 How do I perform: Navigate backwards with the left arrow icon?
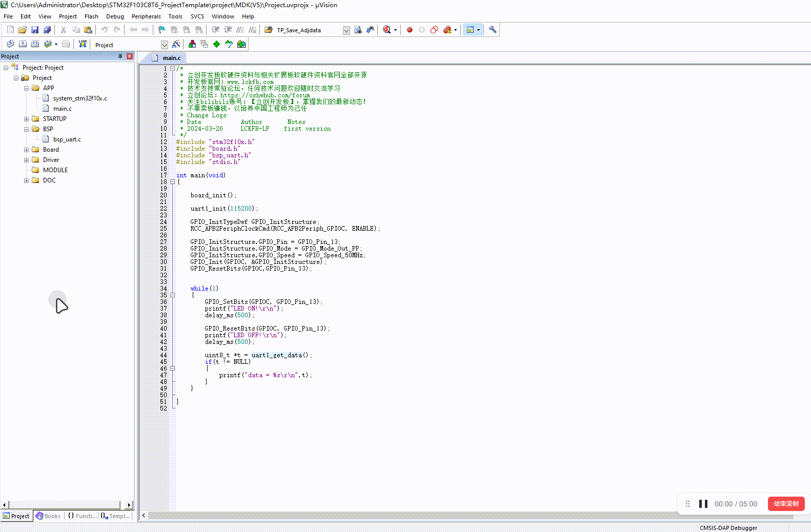(x=133, y=30)
